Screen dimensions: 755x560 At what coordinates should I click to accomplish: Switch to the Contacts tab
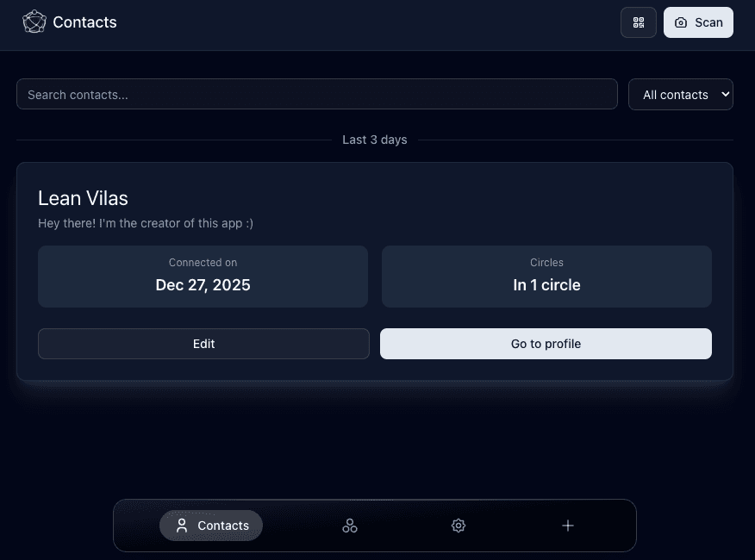tap(210, 526)
